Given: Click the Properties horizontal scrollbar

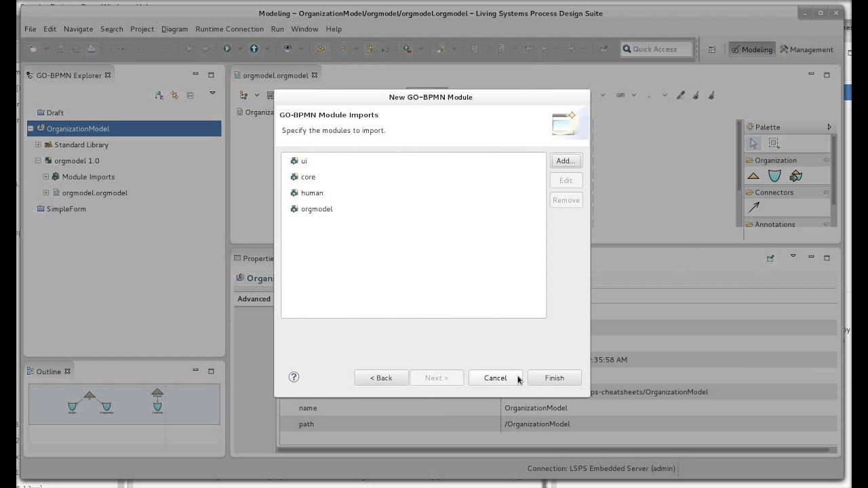Looking at the screenshot, I should coord(553,449).
